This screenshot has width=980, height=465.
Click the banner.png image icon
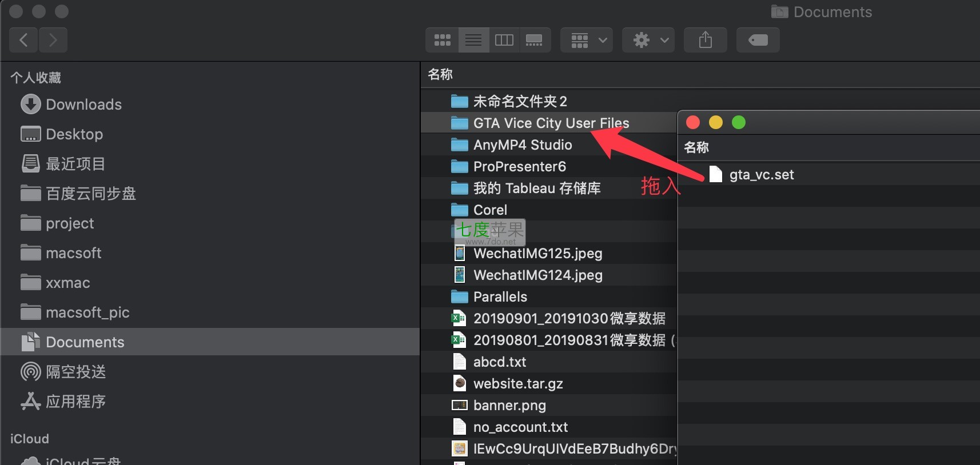tap(460, 405)
